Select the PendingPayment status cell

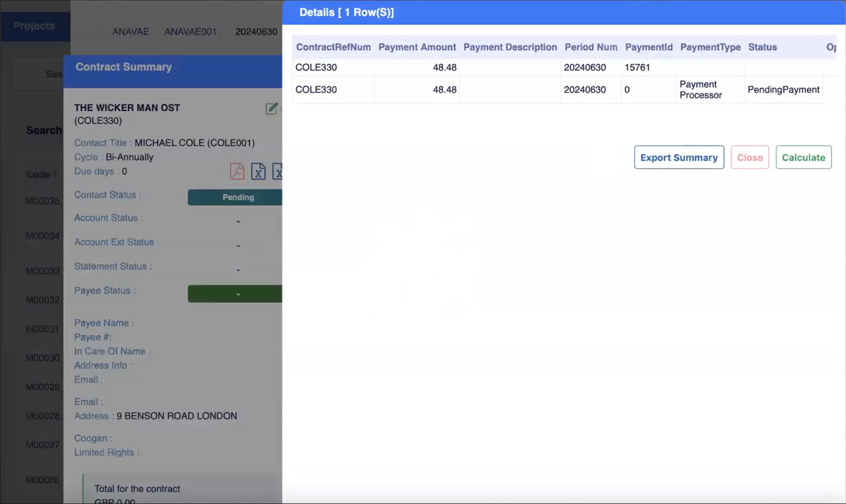(x=783, y=90)
